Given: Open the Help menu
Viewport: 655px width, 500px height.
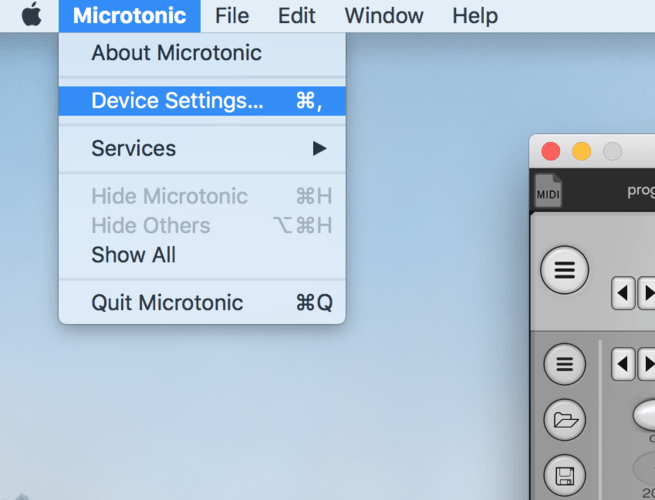Looking at the screenshot, I should [x=475, y=16].
